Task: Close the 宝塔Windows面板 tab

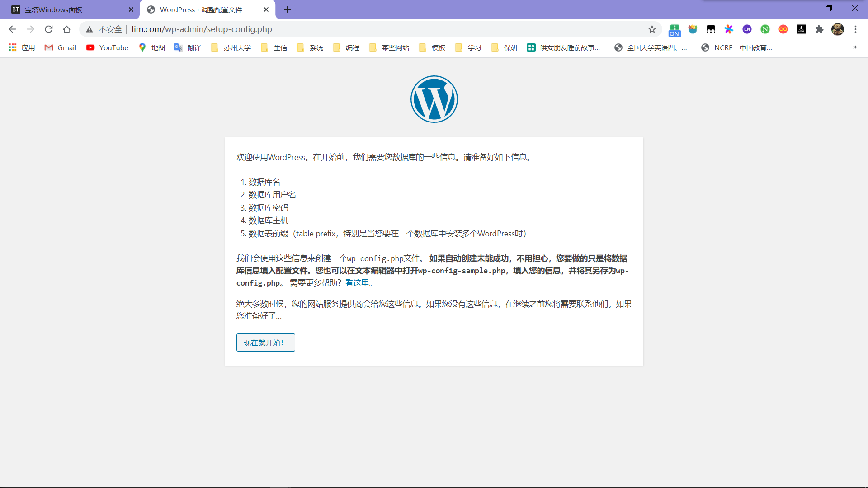Action: pyautogui.click(x=131, y=9)
